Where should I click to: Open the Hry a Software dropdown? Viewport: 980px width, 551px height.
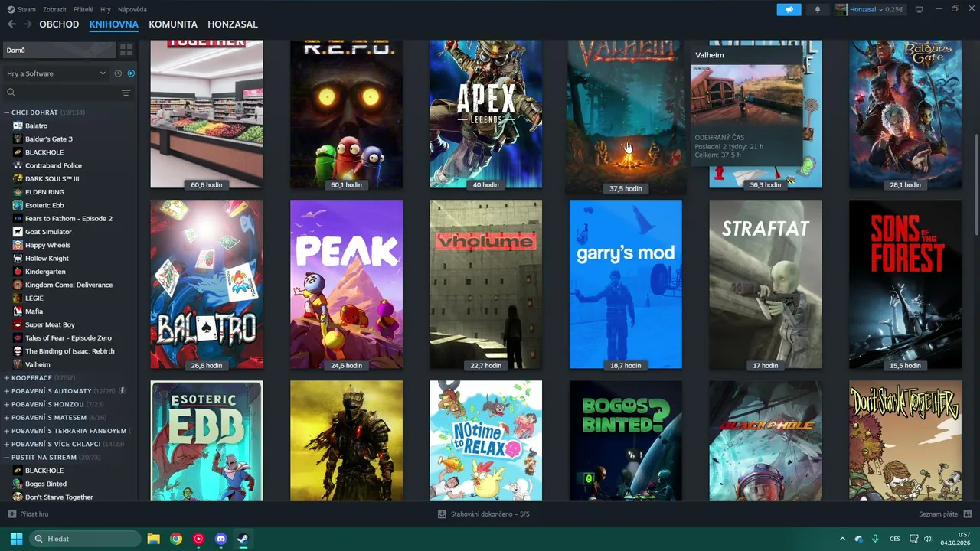(56, 73)
